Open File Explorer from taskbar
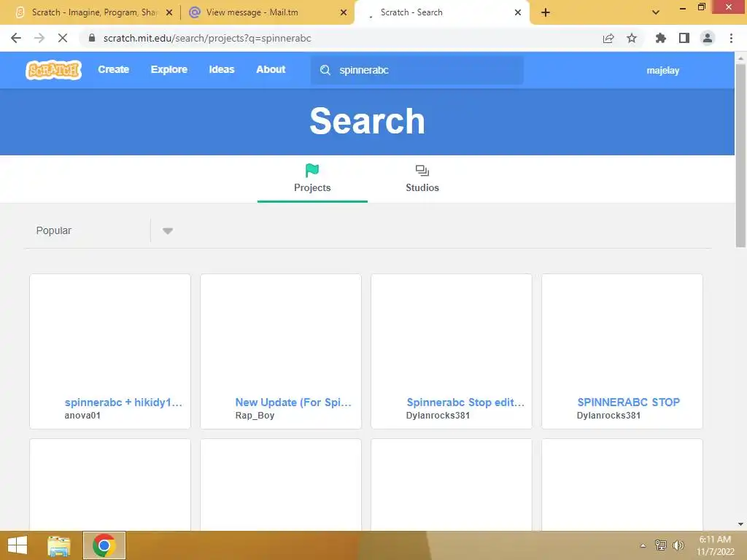The image size is (747, 560). pyautogui.click(x=59, y=545)
